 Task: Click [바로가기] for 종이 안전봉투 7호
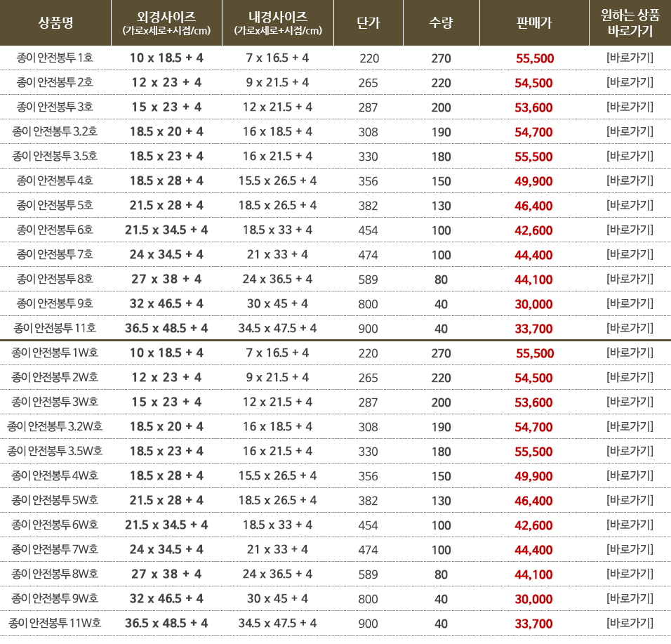pyautogui.click(x=630, y=254)
